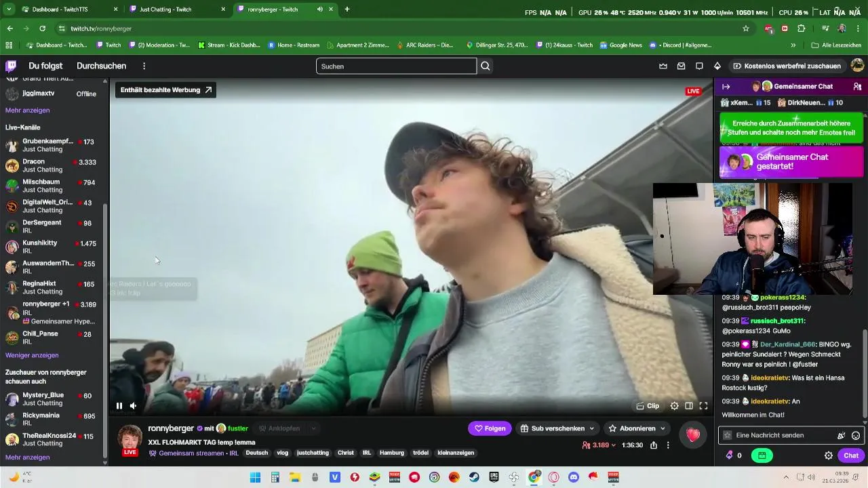The image size is (868, 488).
Task: Collapse live channels with Weniger anzeigen
Action: (x=32, y=355)
